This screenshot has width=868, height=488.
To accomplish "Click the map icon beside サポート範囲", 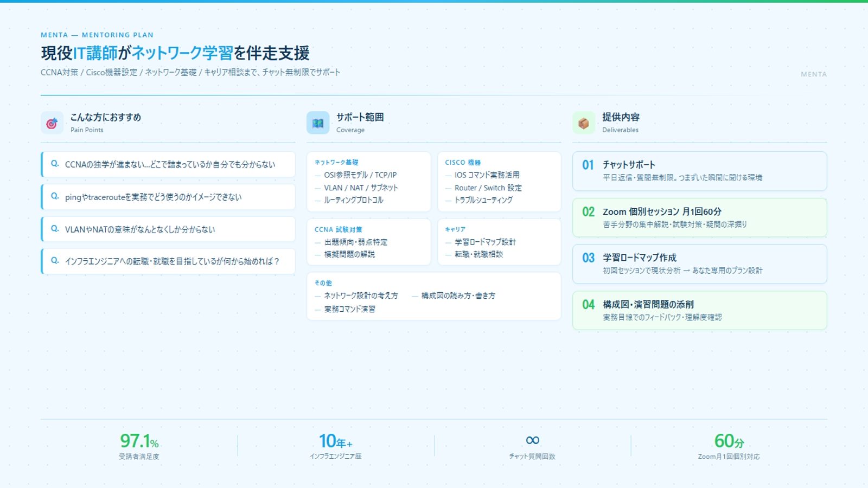I will (318, 123).
